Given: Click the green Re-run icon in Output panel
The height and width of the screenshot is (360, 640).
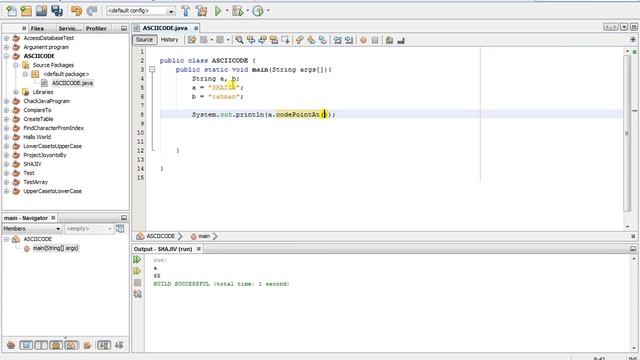Looking at the screenshot, I should [137, 260].
